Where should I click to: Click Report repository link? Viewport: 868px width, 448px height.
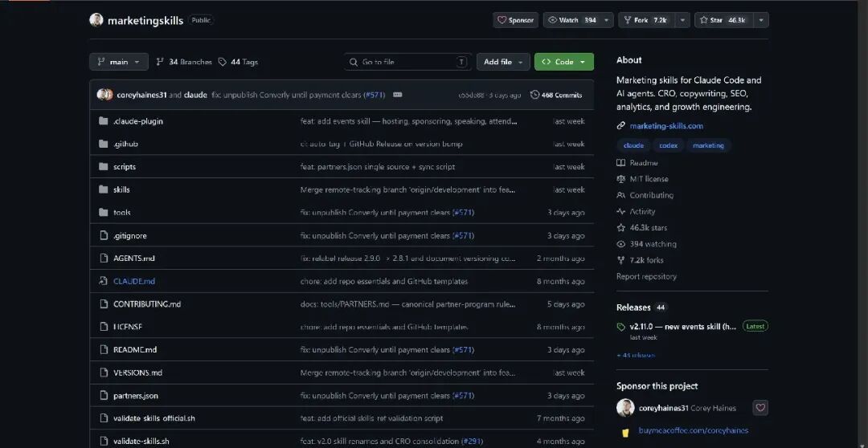point(646,276)
